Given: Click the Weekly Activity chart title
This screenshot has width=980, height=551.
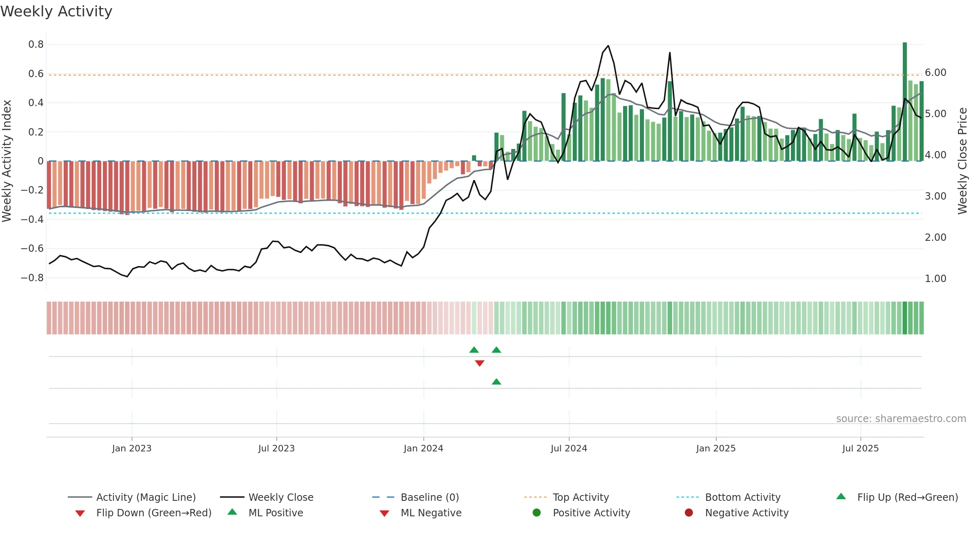Looking at the screenshot, I should tap(56, 11).
